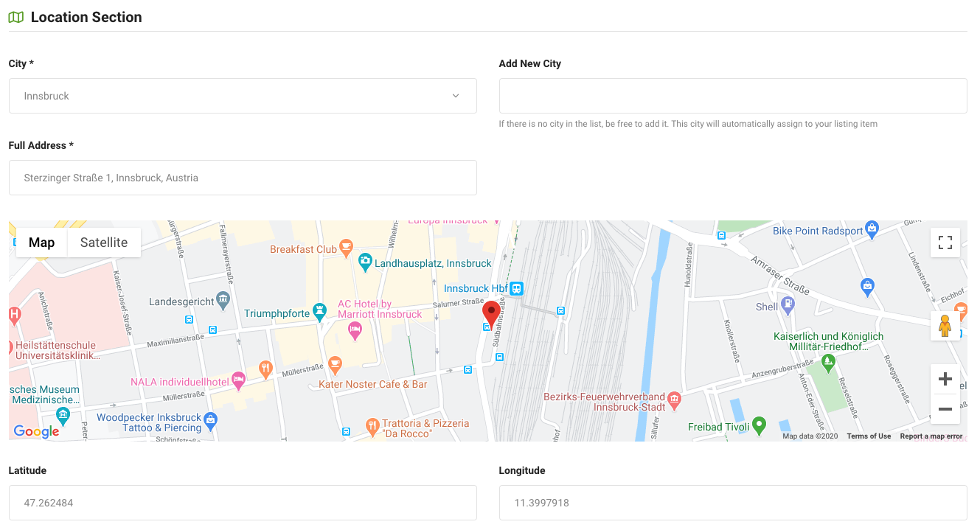Select the Landhausplatz camera pin
Image resolution: width=980 pixels, height=530 pixels.
pyautogui.click(x=365, y=261)
